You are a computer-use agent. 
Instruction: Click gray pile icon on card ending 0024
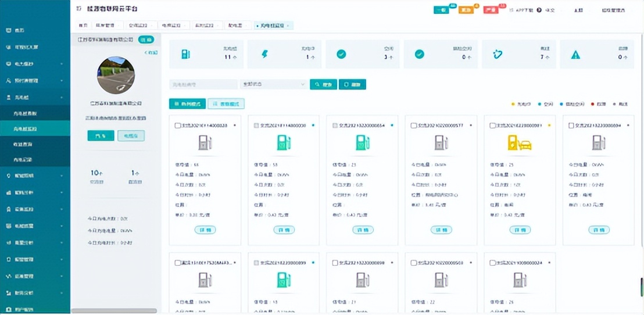[520, 280]
